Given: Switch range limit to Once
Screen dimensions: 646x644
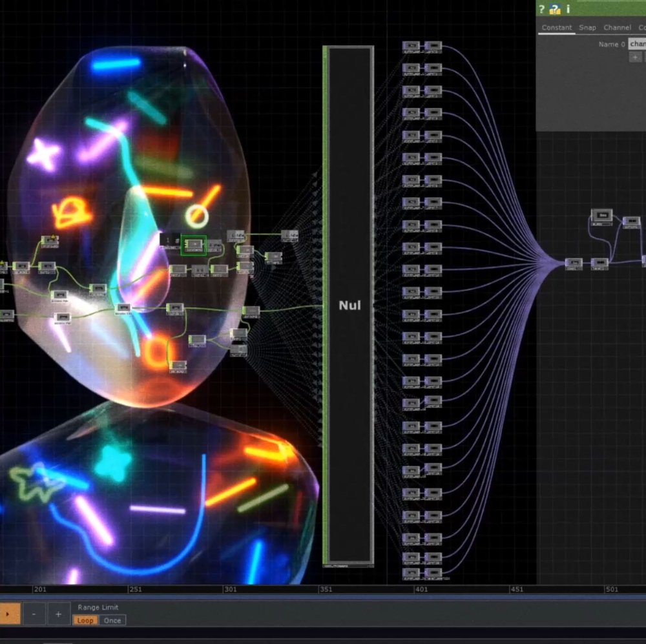Looking at the screenshot, I should coord(112,620).
